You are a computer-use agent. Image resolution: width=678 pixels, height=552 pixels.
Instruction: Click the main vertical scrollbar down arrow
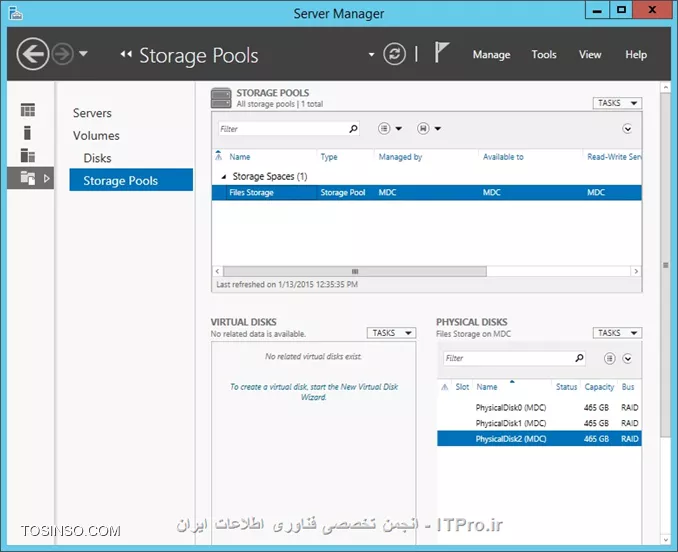(665, 540)
